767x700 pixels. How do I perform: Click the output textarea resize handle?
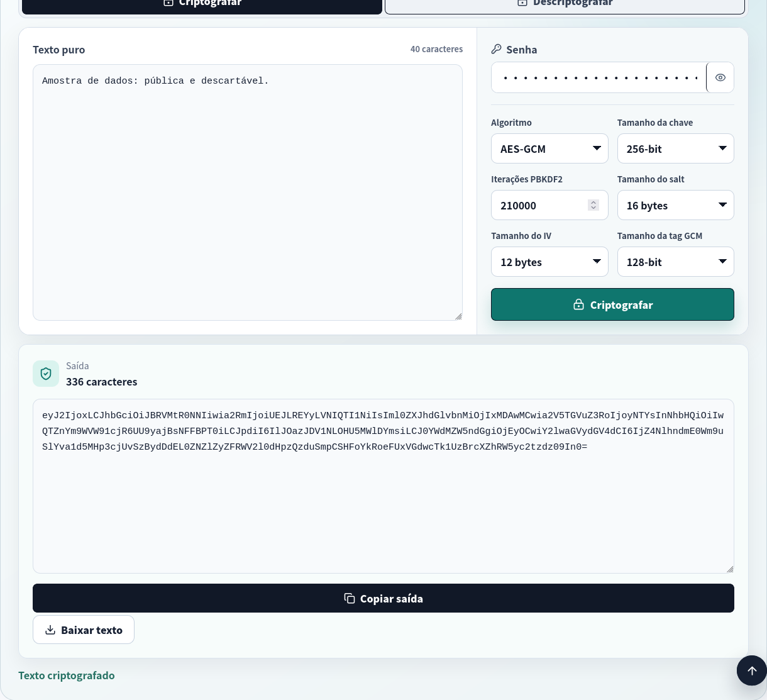[730, 569]
